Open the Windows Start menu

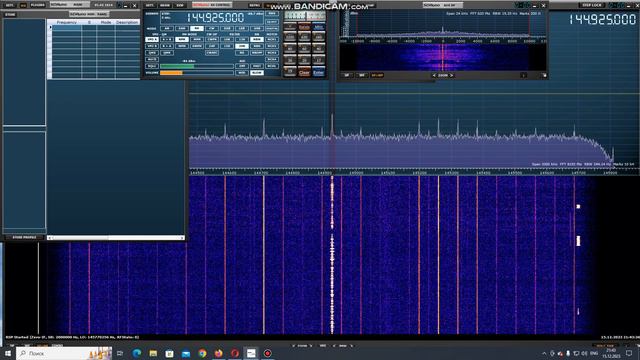click(x=7, y=353)
